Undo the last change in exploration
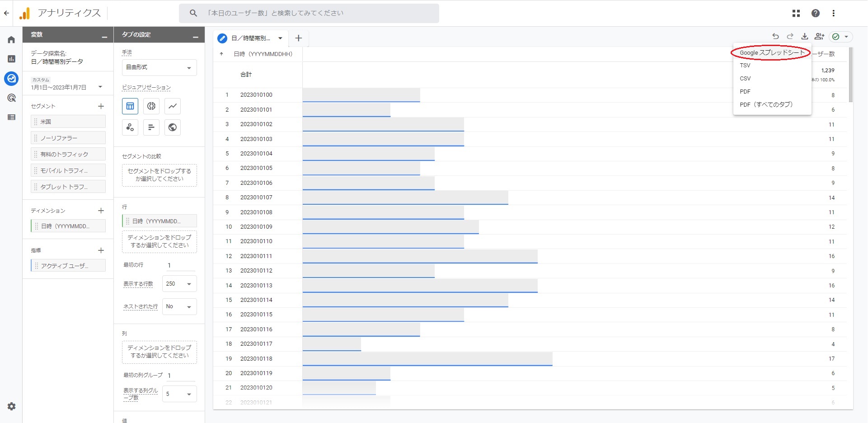The width and height of the screenshot is (868, 423). tap(775, 37)
